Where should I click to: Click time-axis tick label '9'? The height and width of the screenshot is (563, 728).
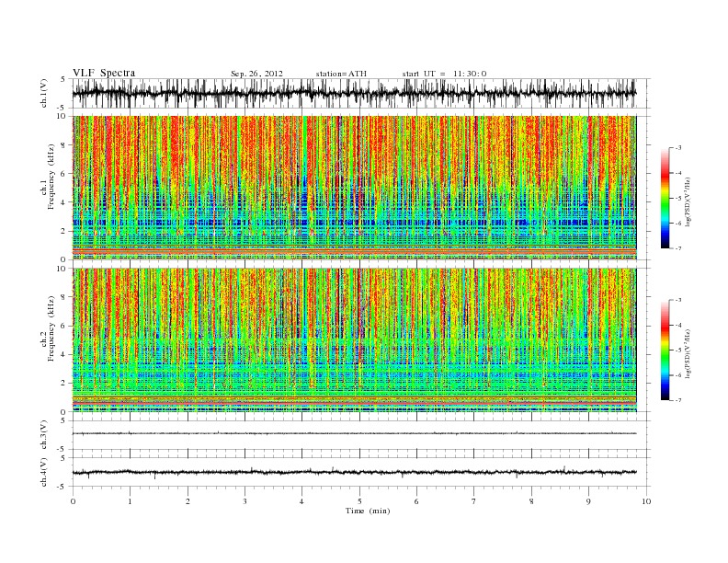588,501
